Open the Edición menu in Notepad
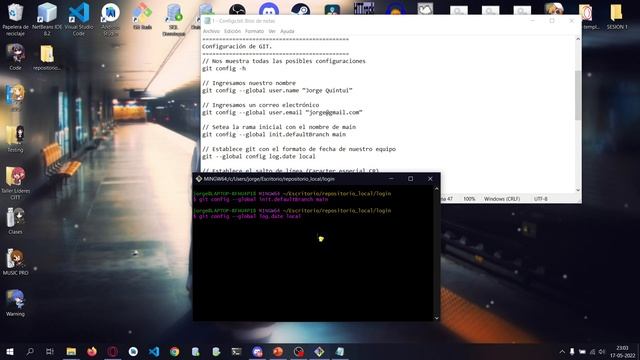 (x=232, y=31)
